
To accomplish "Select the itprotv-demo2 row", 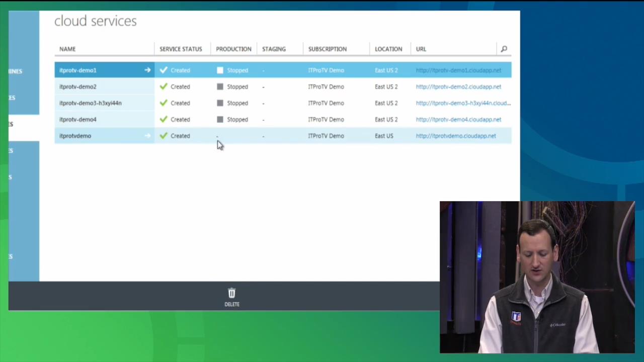I will [283, 86].
